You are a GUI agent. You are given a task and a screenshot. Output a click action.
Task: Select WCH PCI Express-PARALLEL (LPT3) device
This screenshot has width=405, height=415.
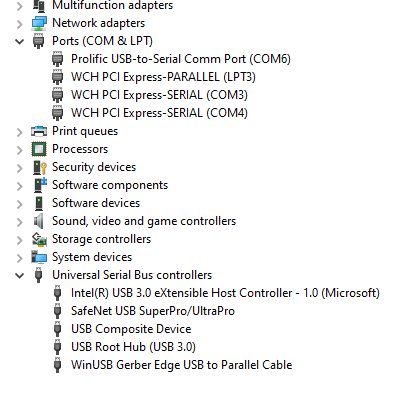(163, 77)
